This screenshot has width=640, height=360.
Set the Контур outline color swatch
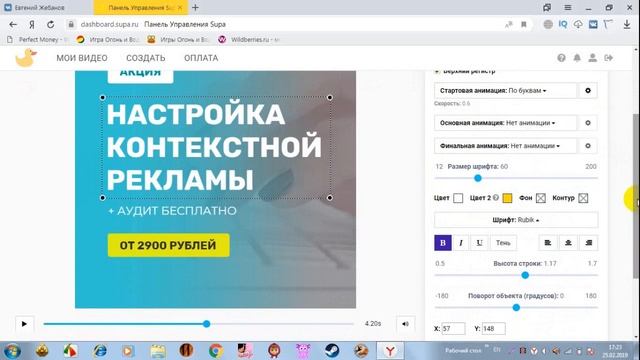coord(583,198)
